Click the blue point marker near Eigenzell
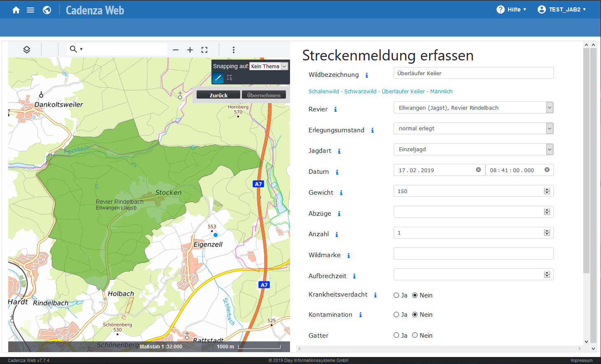The height and width of the screenshot is (364, 601). 216,235
